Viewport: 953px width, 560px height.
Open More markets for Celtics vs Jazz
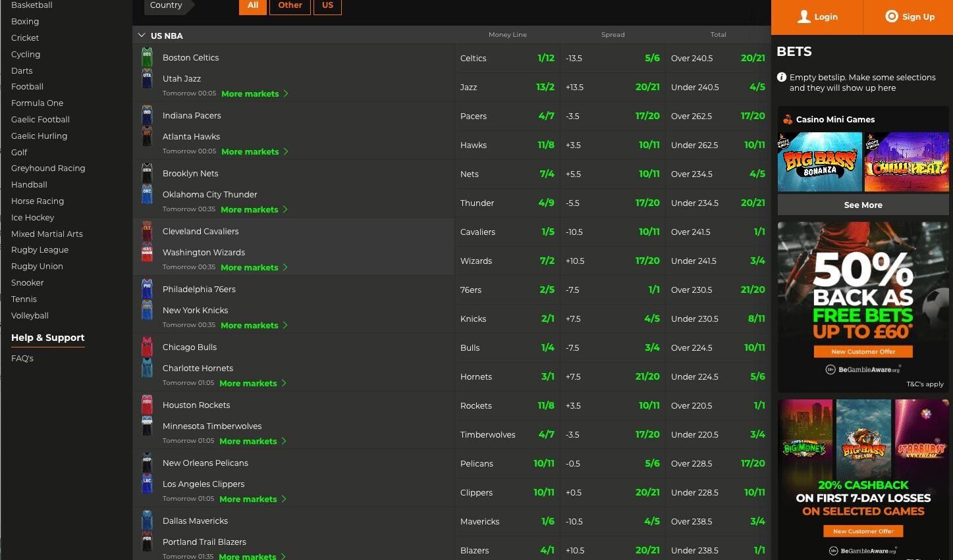[x=254, y=93]
